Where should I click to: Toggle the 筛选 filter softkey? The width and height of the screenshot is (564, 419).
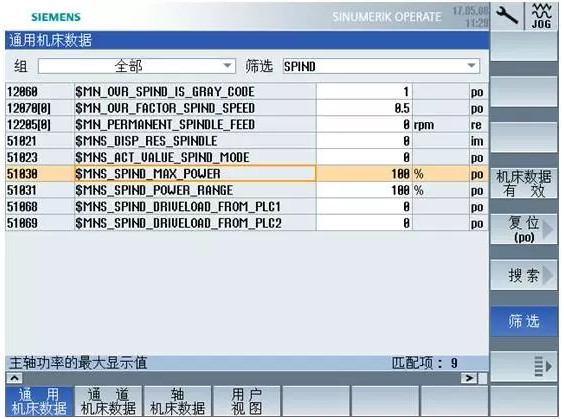(524, 321)
